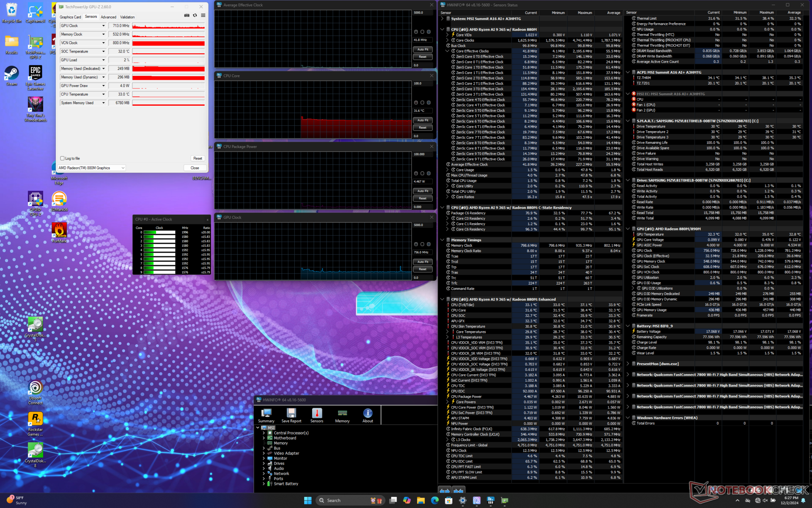
Task: Click HWiNFO sensor window expand arrows button
Action: coord(444,491)
